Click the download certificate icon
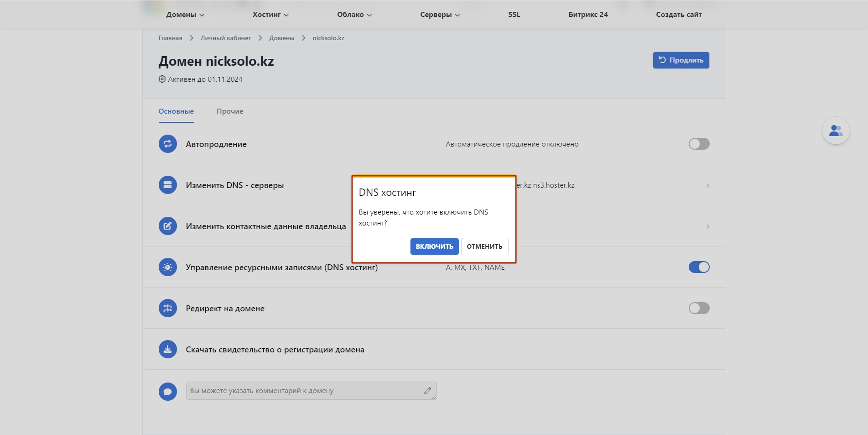Image resolution: width=868 pixels, height=435 pixels. tap(167, 349)
